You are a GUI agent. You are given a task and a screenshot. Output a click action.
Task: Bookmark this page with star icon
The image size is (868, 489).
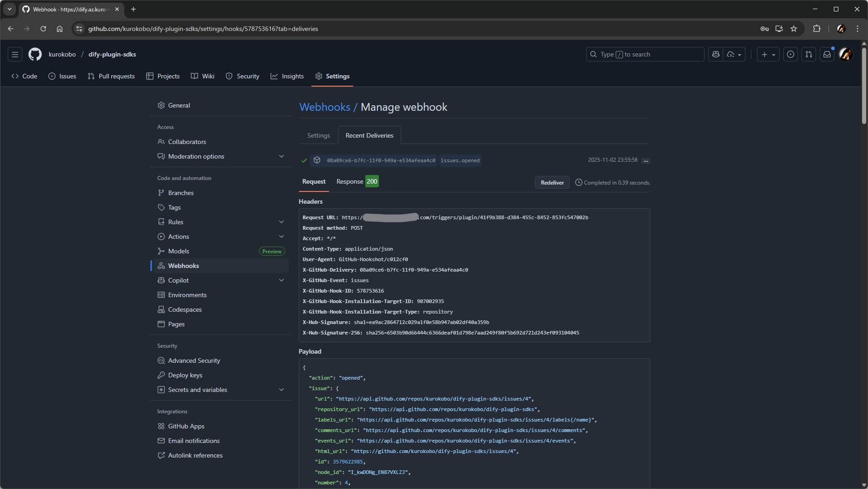[794, 29]
